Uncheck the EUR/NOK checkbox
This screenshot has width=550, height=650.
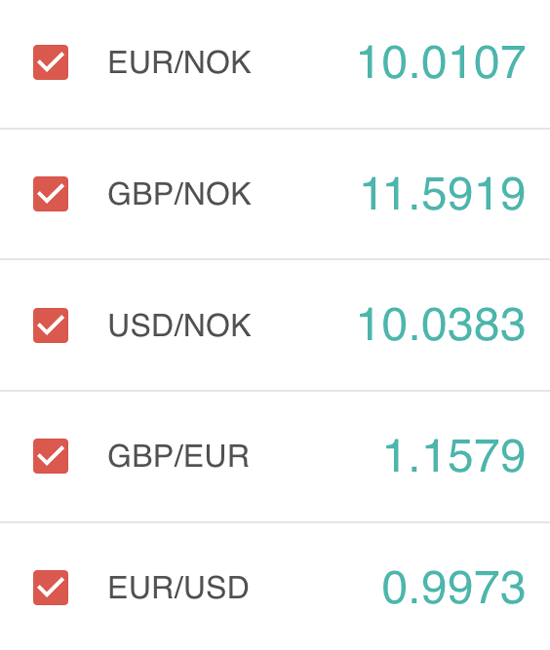click(51, 62)
